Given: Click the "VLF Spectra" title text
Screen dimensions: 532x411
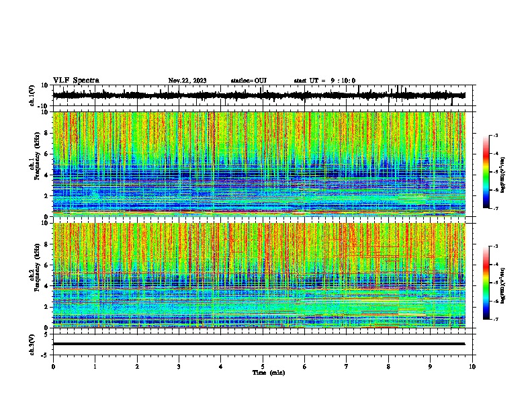Looking at the screenshot, I should (x=76, y=81).
